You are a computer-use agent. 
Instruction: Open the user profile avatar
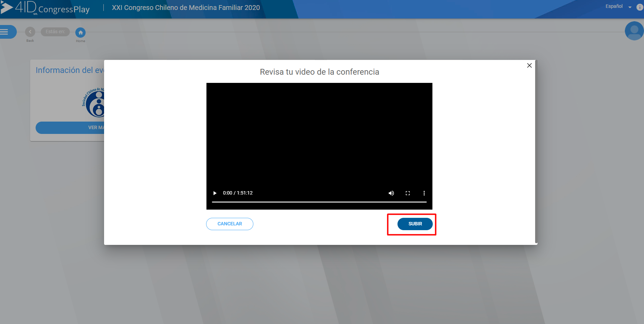click(634, 31)
